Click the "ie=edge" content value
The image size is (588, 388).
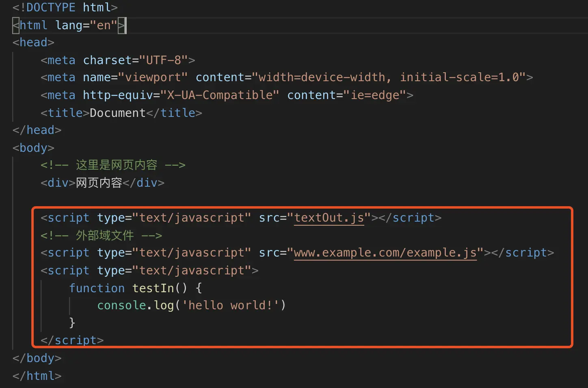click(375, 95)
